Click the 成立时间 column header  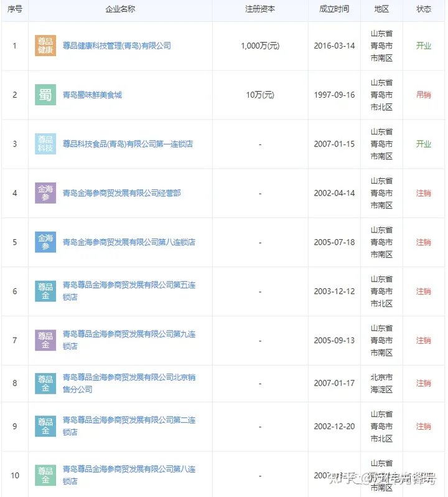334,9
